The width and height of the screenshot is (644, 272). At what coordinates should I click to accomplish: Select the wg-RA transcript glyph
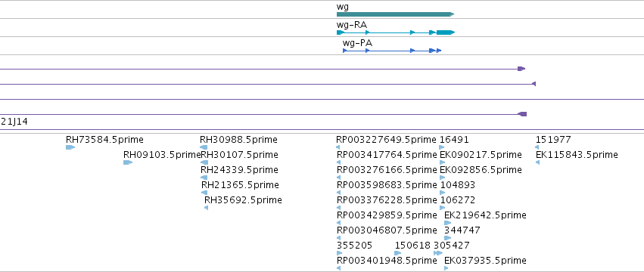(396, 32)
